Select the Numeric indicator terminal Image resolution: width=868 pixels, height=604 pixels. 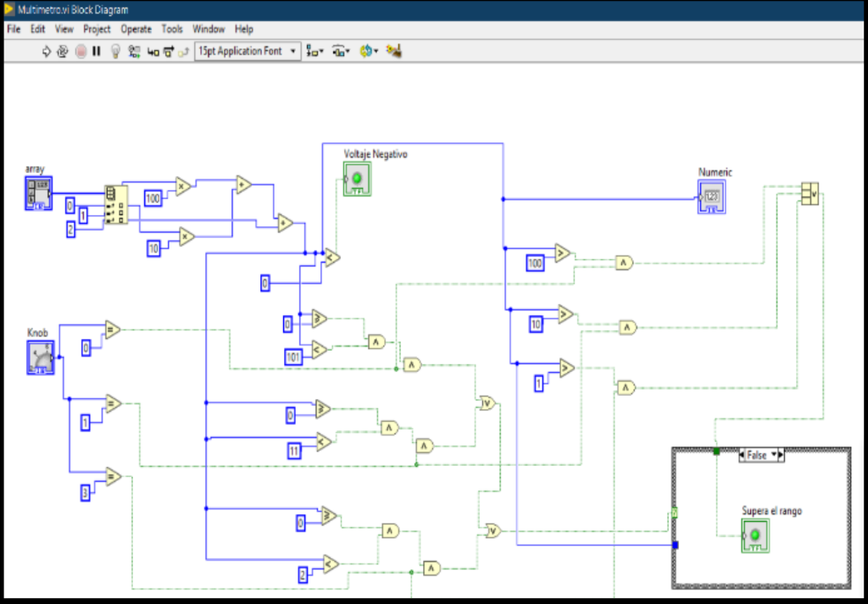(x=711, y=196)
